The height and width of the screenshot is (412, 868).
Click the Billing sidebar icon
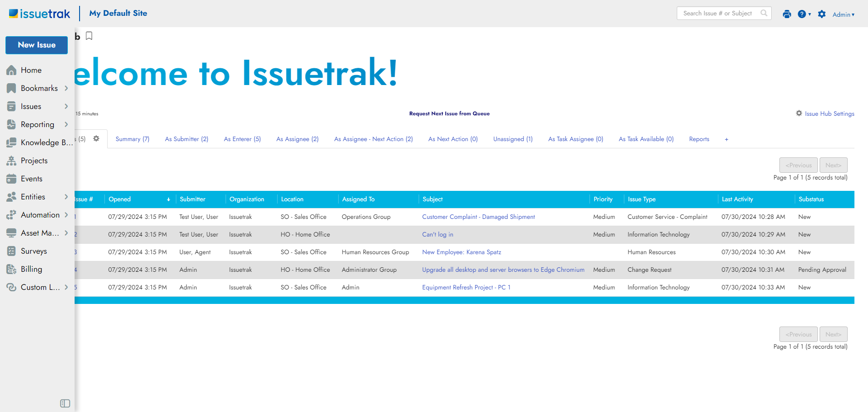click(x=11, y=269)
